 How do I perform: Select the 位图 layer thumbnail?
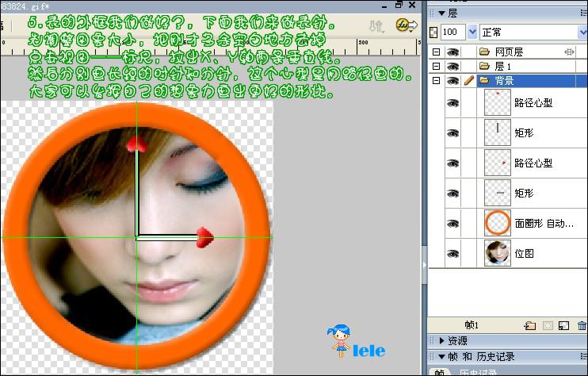point(498,253)
